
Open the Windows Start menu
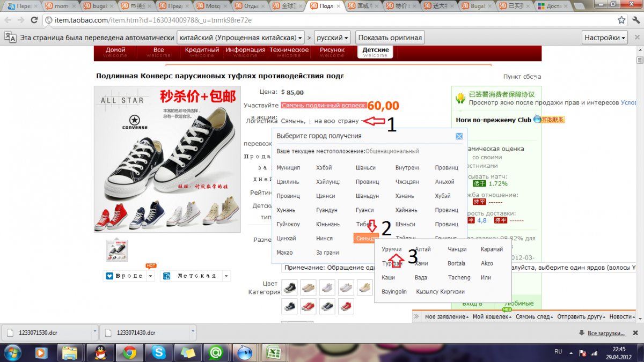tap(12, 352)
